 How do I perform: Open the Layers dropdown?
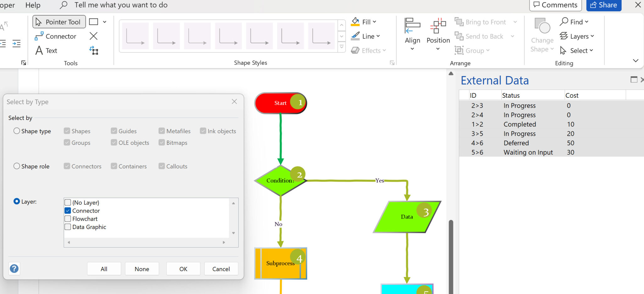point(577,36)
